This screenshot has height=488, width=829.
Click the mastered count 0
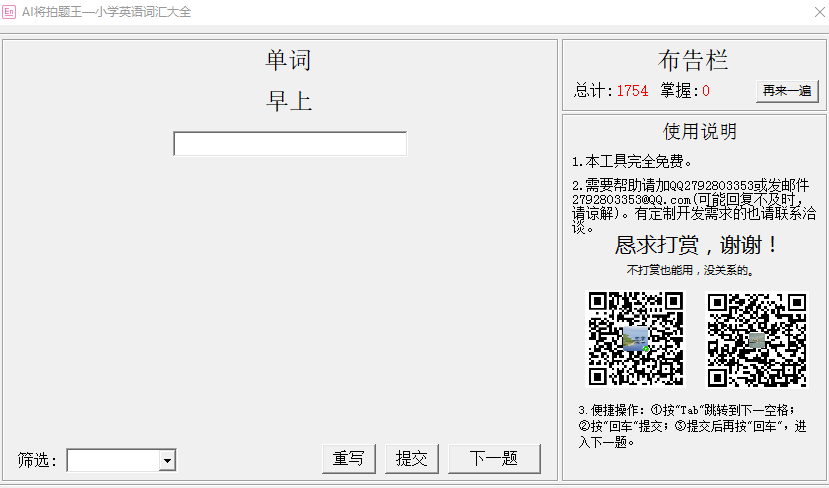click(x=706, y=91)
